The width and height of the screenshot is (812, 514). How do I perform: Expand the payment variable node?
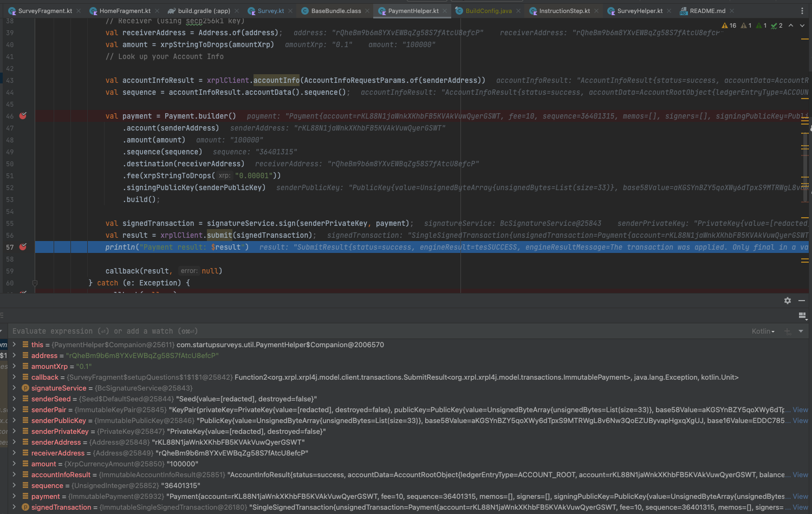click(14, 496)
